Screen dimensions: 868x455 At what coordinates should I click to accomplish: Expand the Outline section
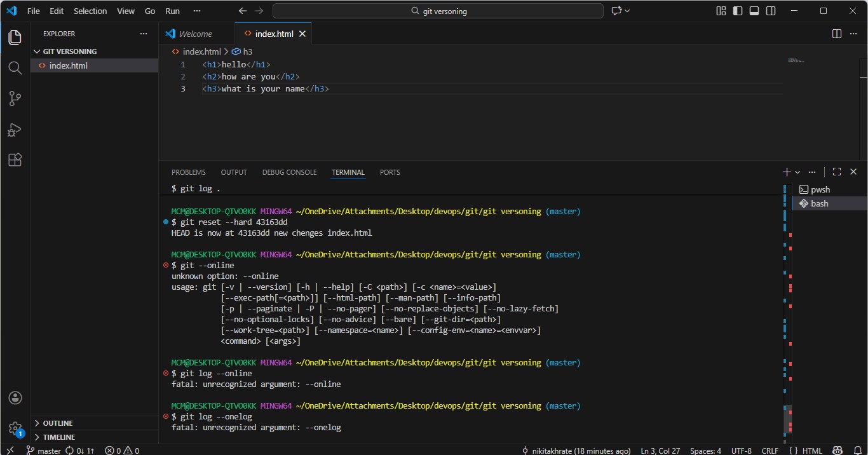58,423
